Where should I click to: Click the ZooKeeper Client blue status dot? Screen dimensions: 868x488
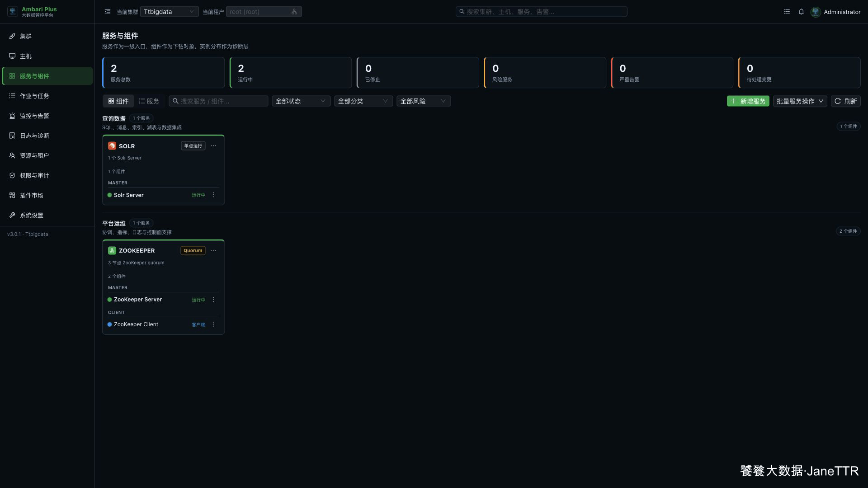pyautogui.click(x=109, y=324)
